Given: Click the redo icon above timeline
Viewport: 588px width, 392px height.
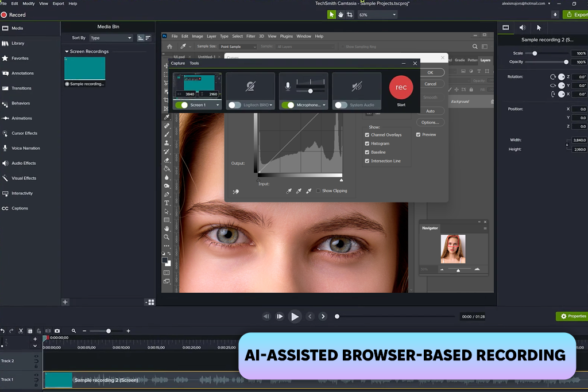Looking at the screenshot, I should click(11, 331).
